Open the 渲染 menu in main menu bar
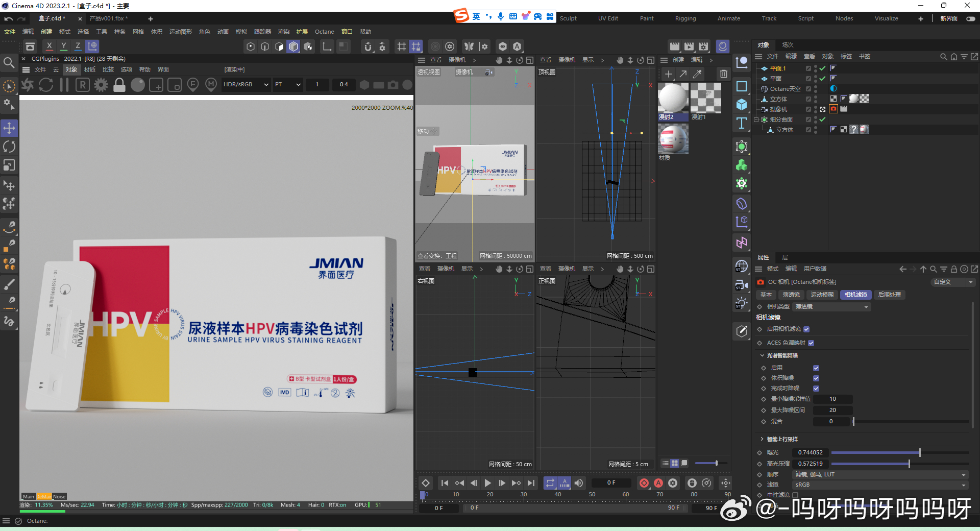The height and width of the screenshot is (531, 980). pos(284,32)
